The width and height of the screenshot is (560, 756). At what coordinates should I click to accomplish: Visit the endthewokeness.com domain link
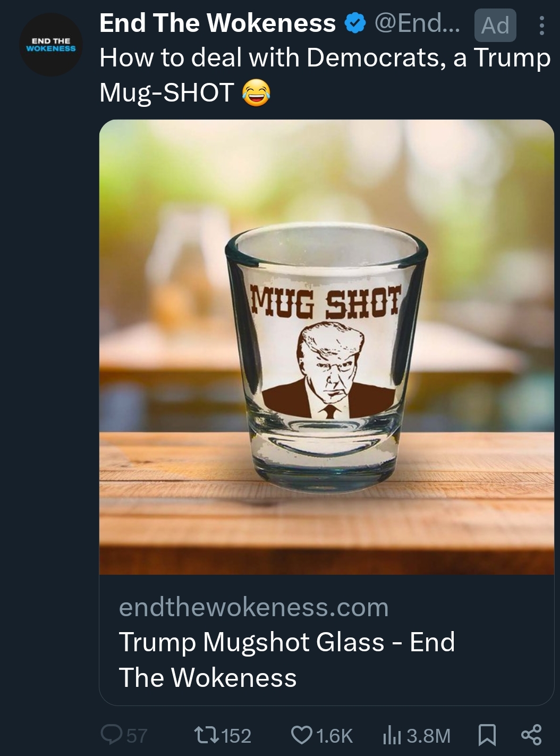pyautogui.click(x=253, y=607)
